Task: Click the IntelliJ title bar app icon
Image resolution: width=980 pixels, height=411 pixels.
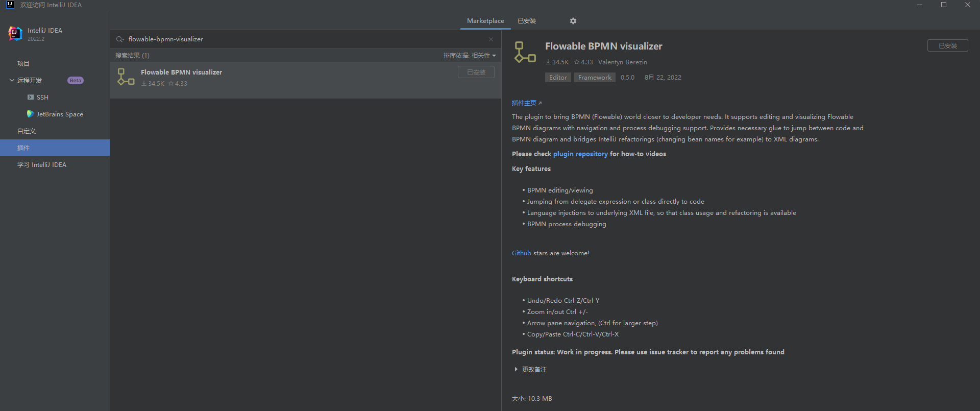Action: [10, 5]
